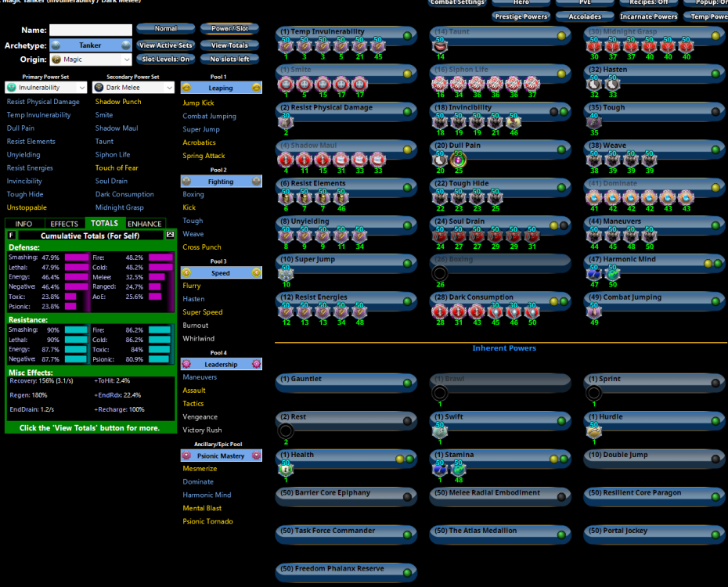Click the Name text input field
The image size is (728, 587).
pyautogui.click(x=91, y=30)
